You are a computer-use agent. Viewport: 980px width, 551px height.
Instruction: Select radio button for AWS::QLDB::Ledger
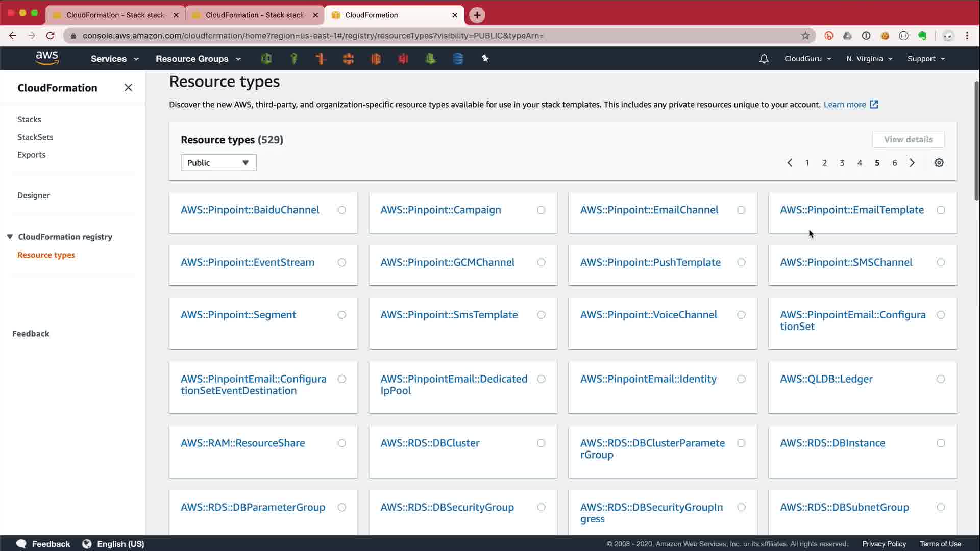tap(941, 379)
